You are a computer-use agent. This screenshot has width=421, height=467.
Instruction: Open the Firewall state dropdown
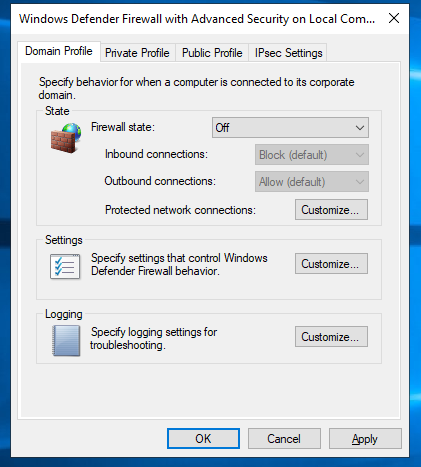[x=290, y=127]
